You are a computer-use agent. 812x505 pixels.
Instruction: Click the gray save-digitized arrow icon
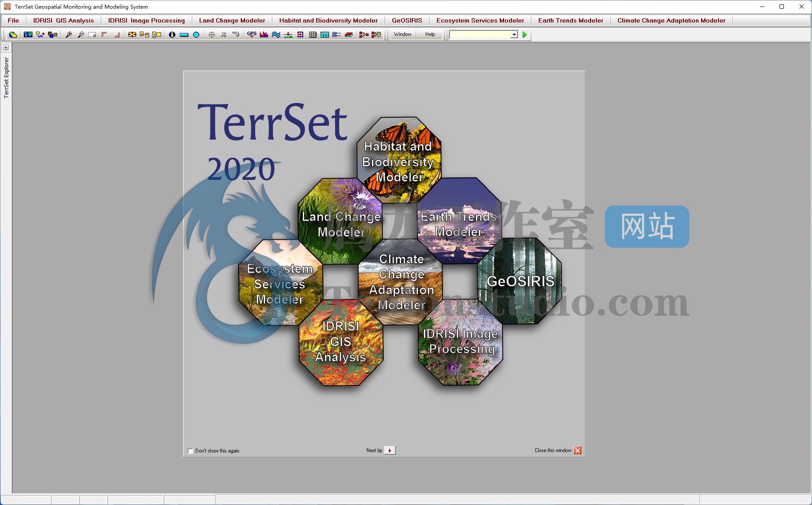pos(236,35)
